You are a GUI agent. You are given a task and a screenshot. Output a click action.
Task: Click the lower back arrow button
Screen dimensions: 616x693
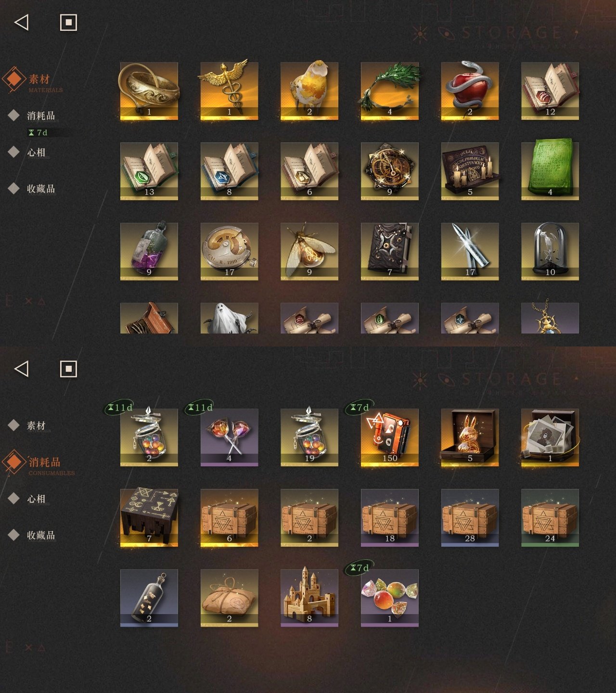point(22,369)
